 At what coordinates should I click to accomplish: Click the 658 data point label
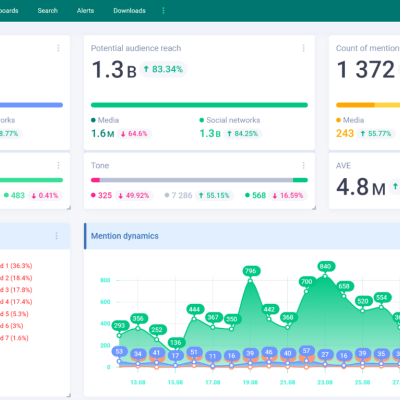point(344,286)
